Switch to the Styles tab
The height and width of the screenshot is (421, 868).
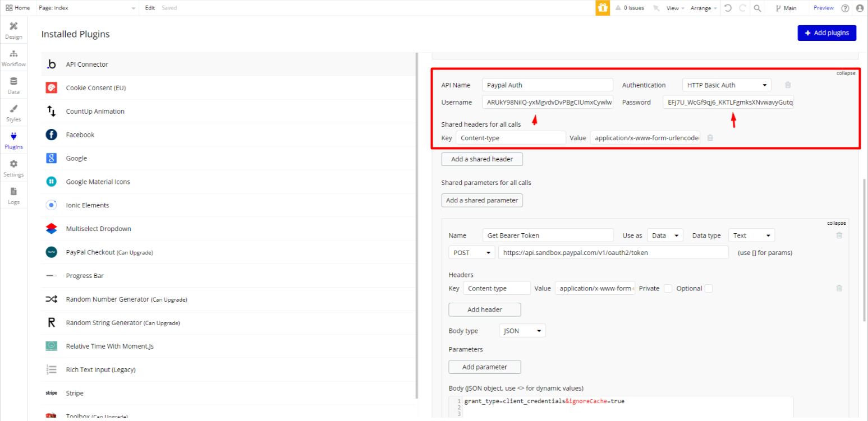[x=13, y=113]
